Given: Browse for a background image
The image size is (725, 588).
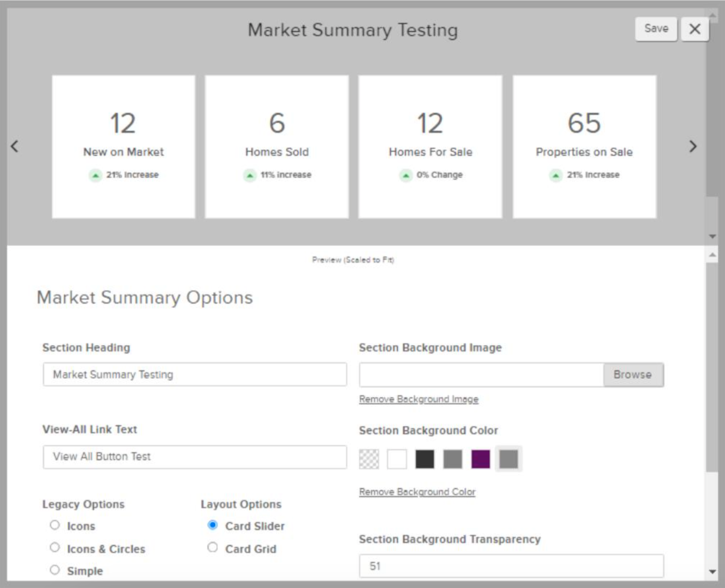Looking at the screenshot, I should click(633, 375).
